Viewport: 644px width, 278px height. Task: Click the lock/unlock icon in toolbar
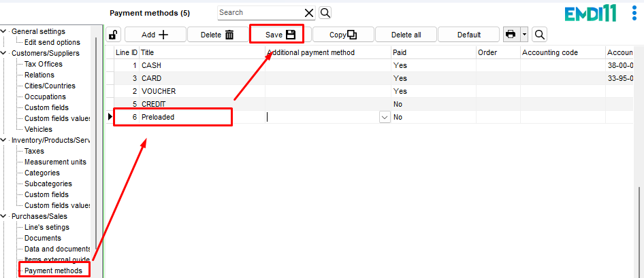coord(113,35)
